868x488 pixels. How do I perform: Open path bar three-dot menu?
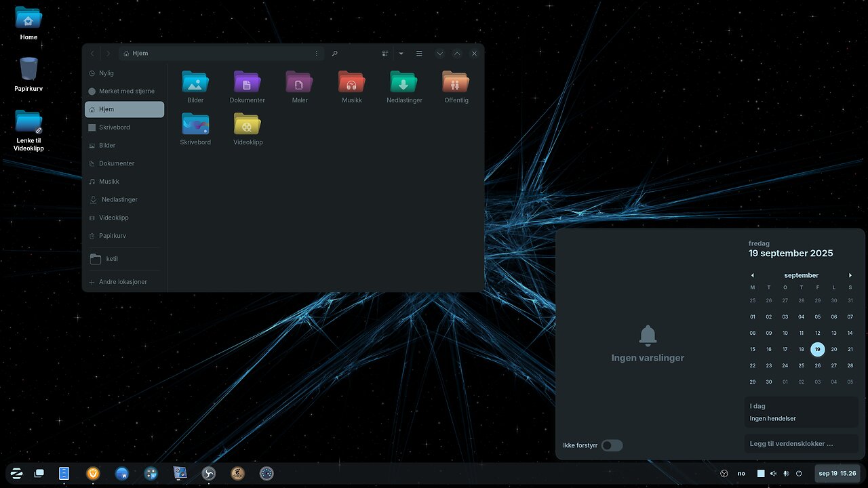tap(316, 54)
